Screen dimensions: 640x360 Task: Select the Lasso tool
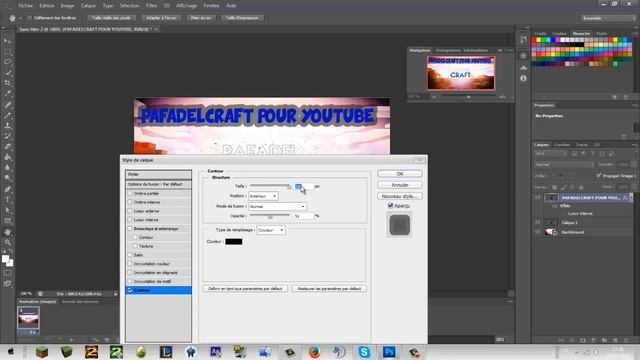(7, 62)
